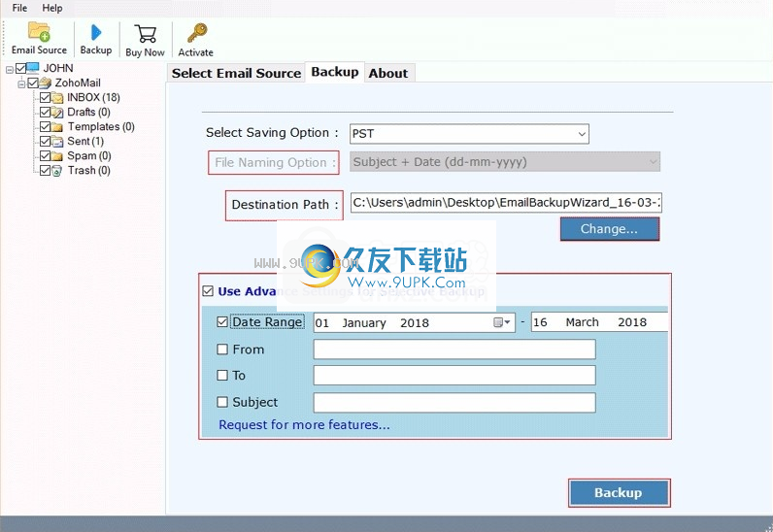Open the start date calendar picker icon
This screenshot has height=532, width=773.
pos(501,322)
